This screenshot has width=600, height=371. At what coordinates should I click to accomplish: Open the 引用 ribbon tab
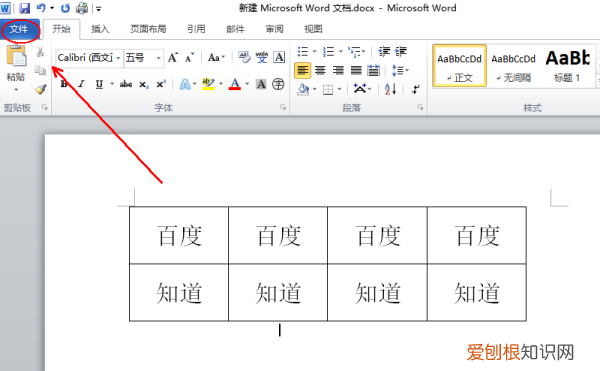[x=196, y=29]
